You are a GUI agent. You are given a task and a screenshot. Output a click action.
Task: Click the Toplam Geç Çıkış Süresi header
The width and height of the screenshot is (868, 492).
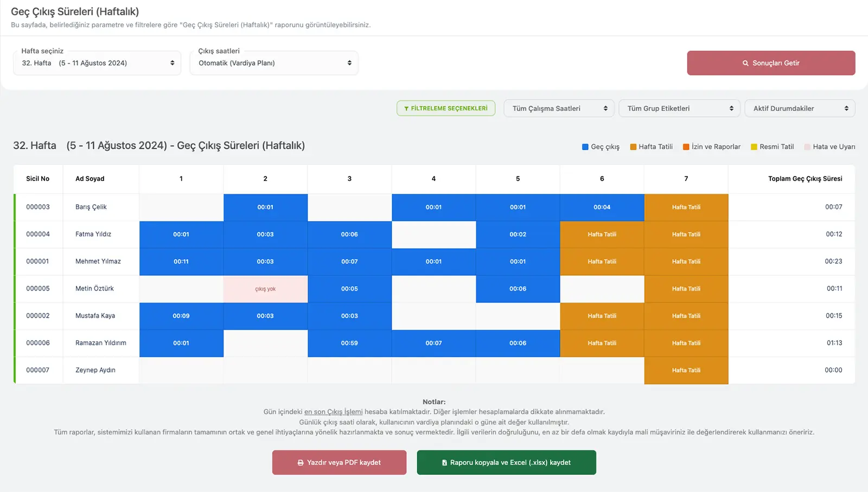coord(805,179)
